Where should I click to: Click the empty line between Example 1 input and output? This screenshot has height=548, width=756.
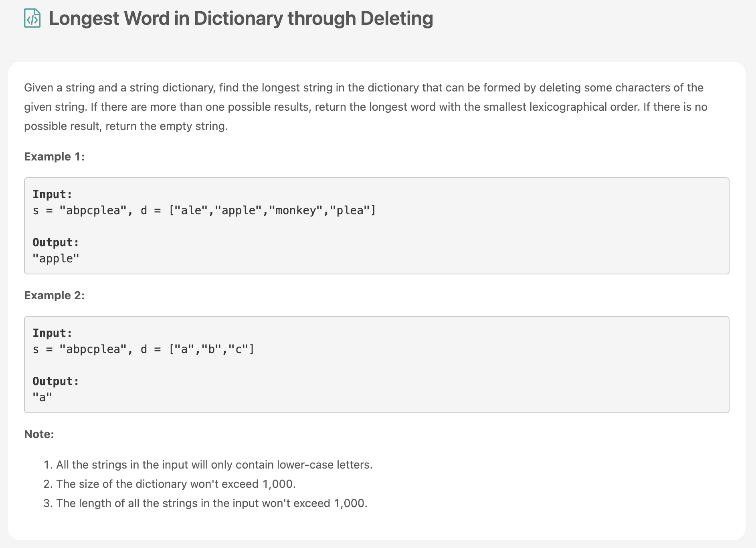[x=200, y=226]
